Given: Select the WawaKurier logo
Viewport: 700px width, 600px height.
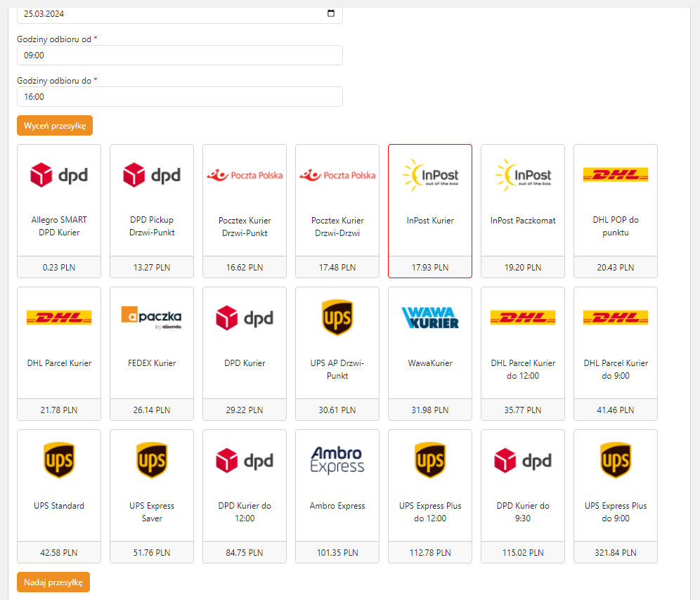Looking at the screenshot, I should (x=430, y=318).
